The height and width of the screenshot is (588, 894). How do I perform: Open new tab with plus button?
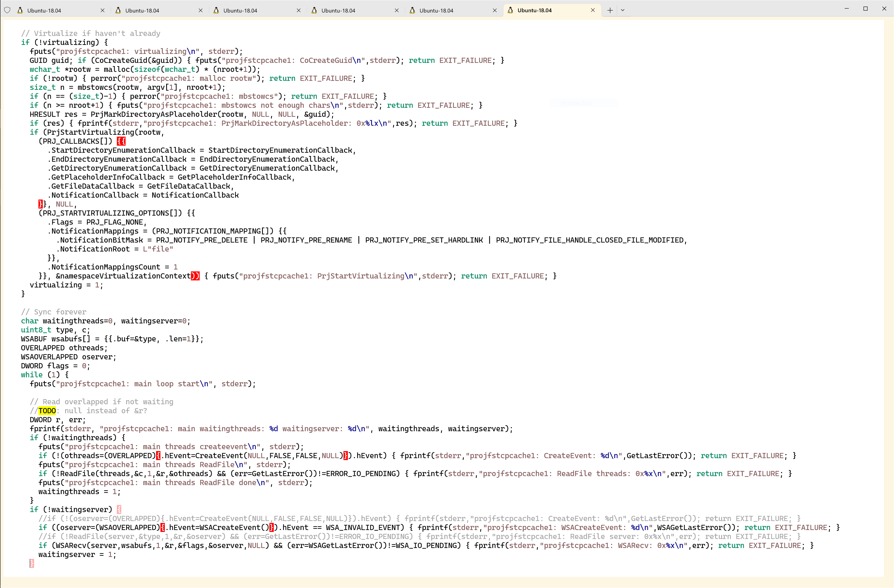[610, 10]
